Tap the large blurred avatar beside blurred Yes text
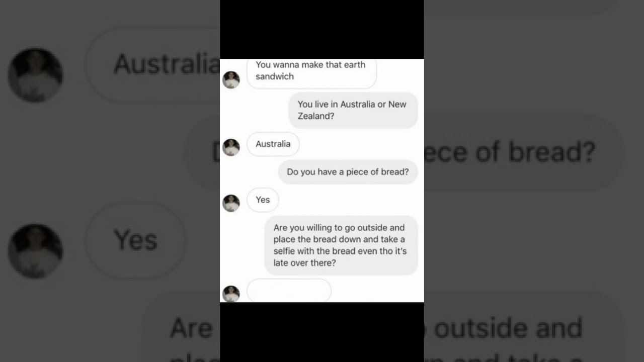Screen dimensions: 644x362 35,251
